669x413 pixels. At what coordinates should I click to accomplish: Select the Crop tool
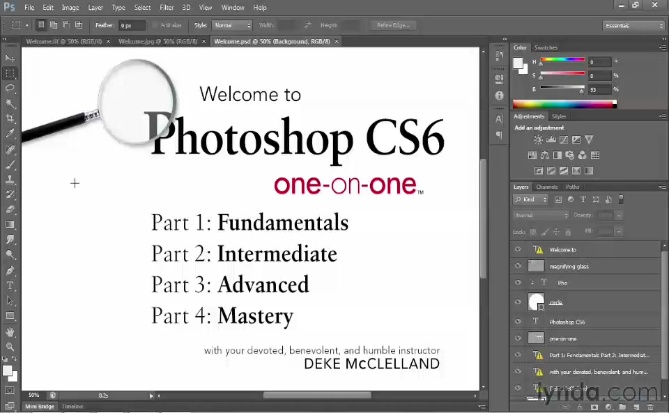pos(10,119)
